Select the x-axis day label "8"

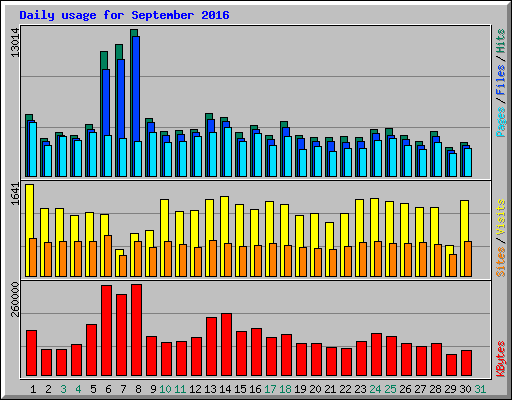pyautogui.click(x=138, y=389)
